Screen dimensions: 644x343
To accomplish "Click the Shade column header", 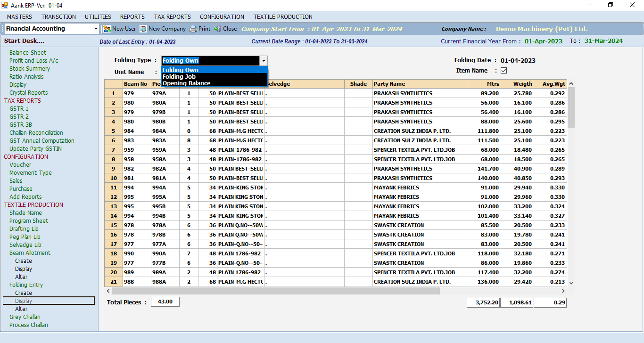I will [358, 84].
